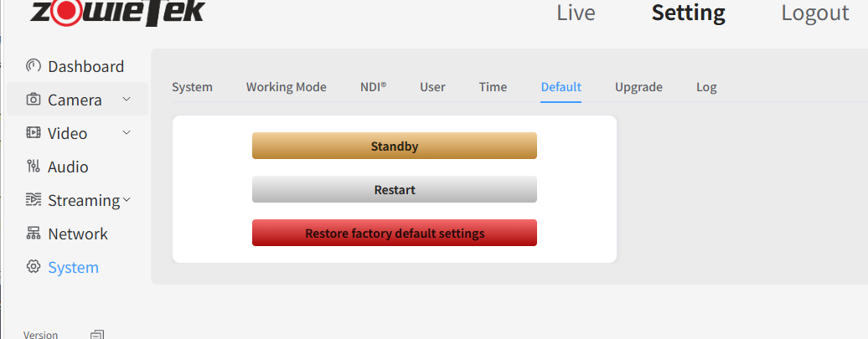Select the Upgrade tab
Viewport: 868px width, 339px height.
click(638, 87)
